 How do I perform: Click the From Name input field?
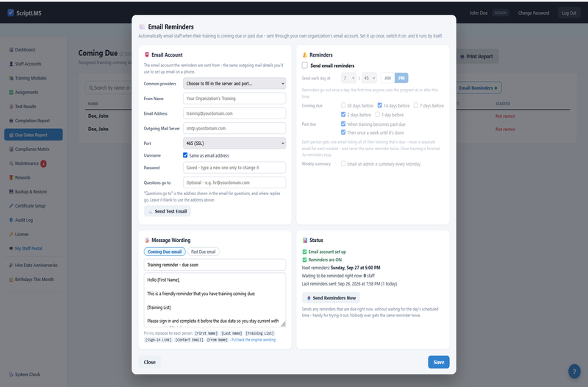[234, 99]
